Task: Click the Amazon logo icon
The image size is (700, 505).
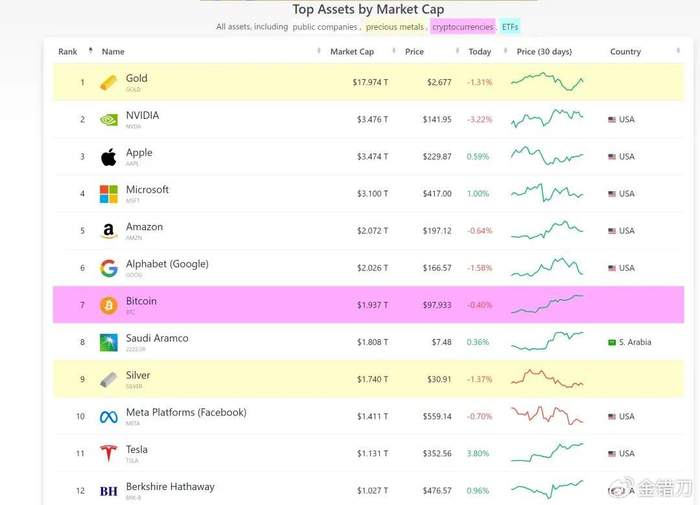Action: (x=108, y=231)
